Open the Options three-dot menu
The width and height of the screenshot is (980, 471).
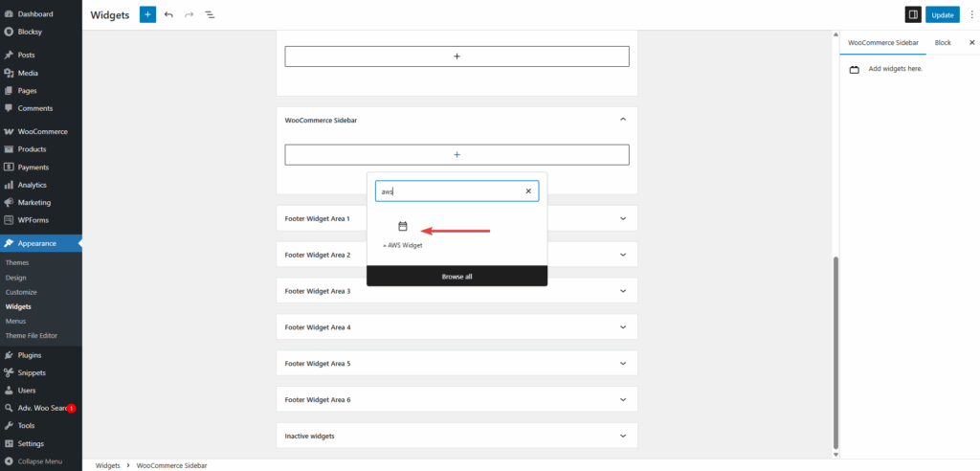[x=970, y=15]
